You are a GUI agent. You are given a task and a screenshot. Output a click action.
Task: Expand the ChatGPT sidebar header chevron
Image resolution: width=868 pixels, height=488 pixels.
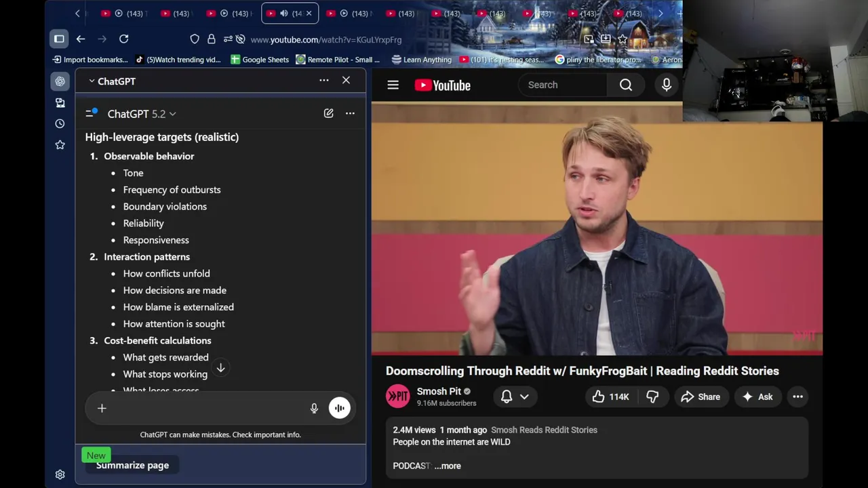coord(92,81)
